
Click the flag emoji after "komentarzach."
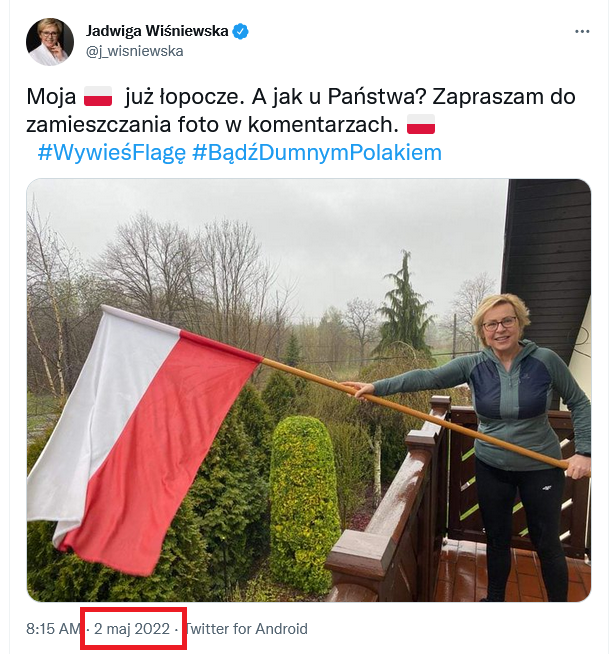(421, 124)
